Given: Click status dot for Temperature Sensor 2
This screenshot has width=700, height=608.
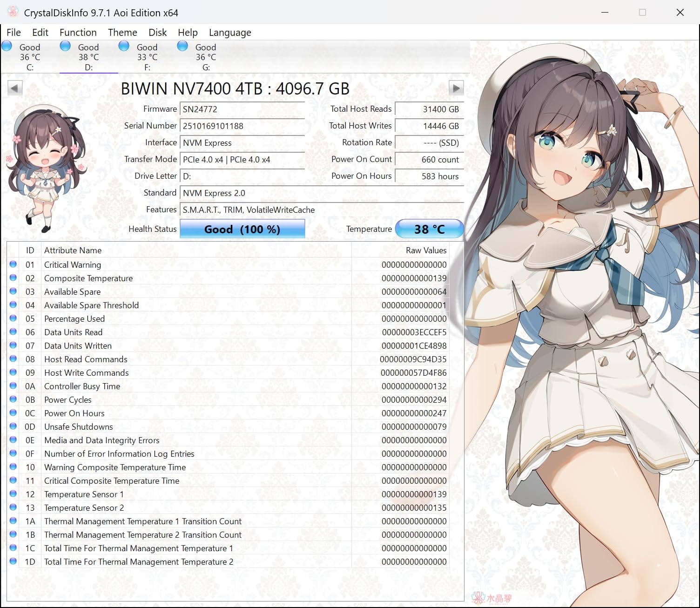Looking at the screenshot, I should point(13,507).
